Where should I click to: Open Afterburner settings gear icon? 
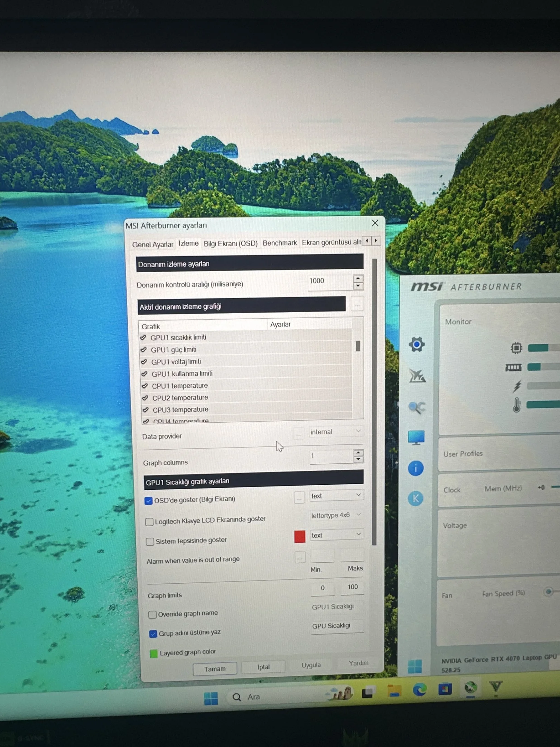pos(417,344)
